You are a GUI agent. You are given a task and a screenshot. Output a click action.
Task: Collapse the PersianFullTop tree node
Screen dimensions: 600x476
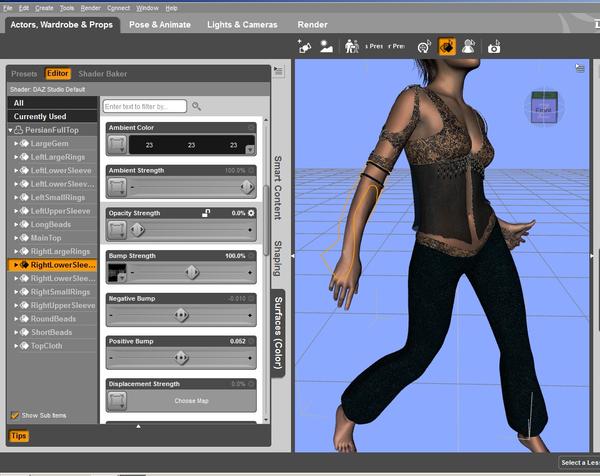(10, 130)
